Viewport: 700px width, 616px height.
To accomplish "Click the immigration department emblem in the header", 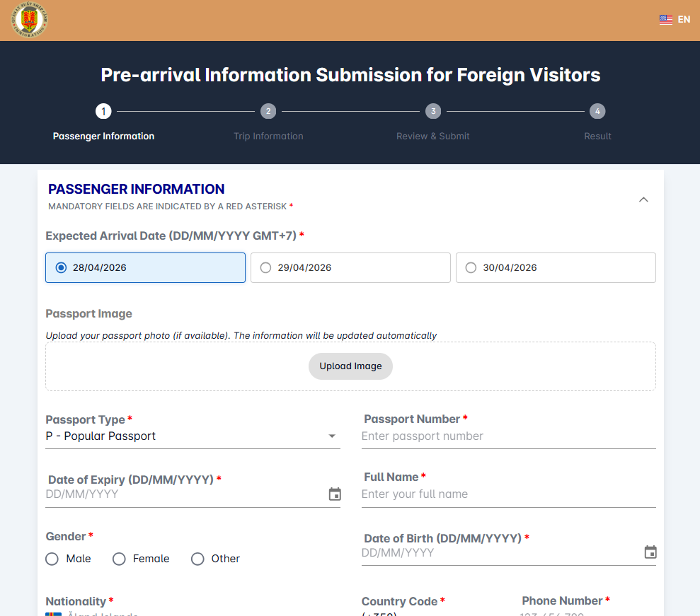I will [x=28, y=20].
